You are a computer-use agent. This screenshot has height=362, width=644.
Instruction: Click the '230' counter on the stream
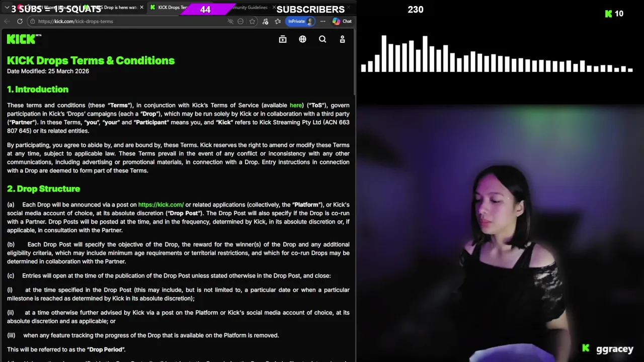[416, 10]
